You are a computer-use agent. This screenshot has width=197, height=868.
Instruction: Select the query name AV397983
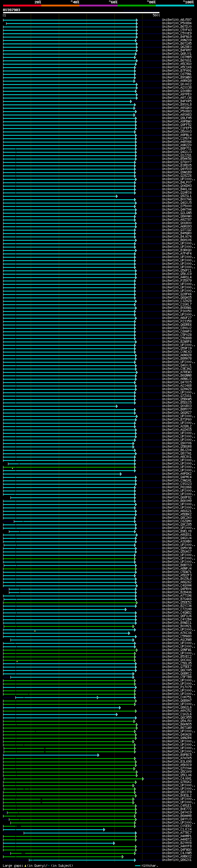click(11, 10)
